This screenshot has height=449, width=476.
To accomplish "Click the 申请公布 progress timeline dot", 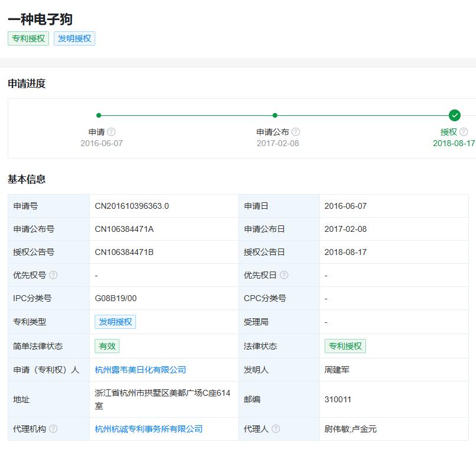I will pyautogui.click(x=275, y=115).
